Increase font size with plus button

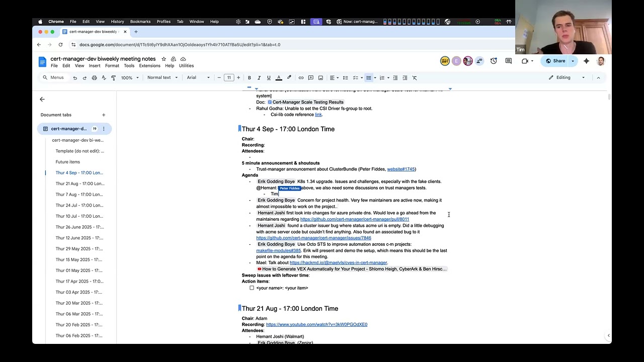[x=238, y=77]
